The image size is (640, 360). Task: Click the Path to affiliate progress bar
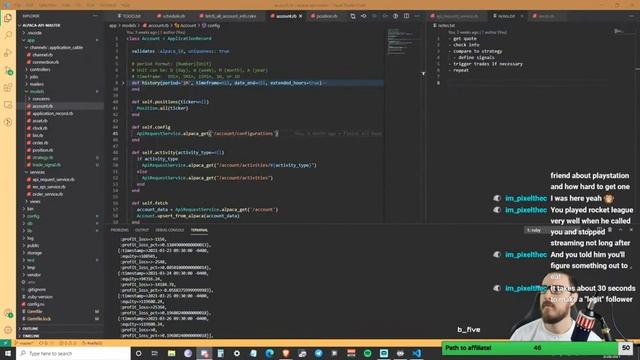[x=531, y=348]
